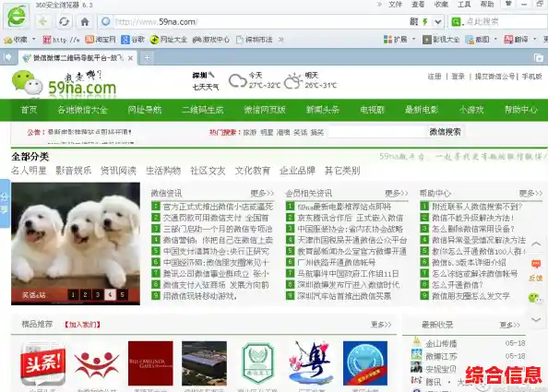Screen dimensions: 548x392
Task: Open the 影视大全 toolbar button
Action: (441, 40)
